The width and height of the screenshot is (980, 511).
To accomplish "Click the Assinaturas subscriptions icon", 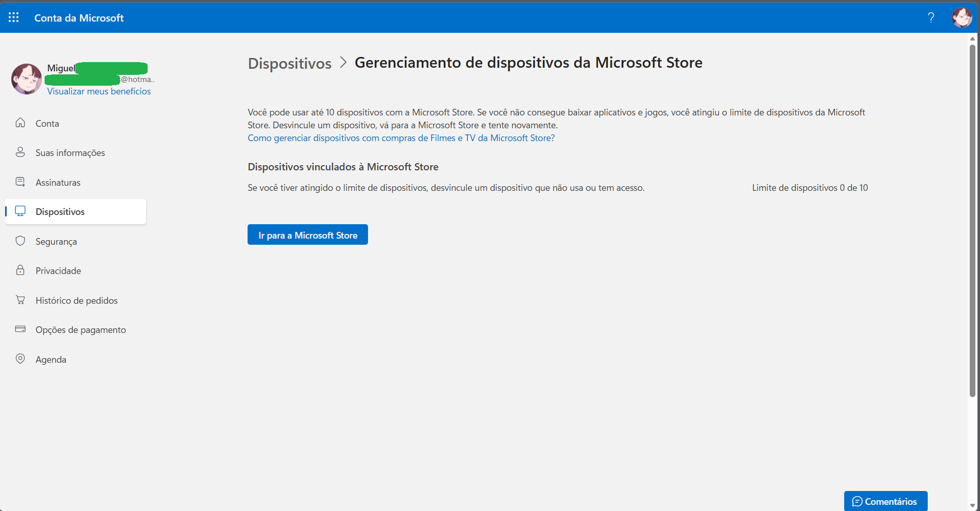I will 21,182.
